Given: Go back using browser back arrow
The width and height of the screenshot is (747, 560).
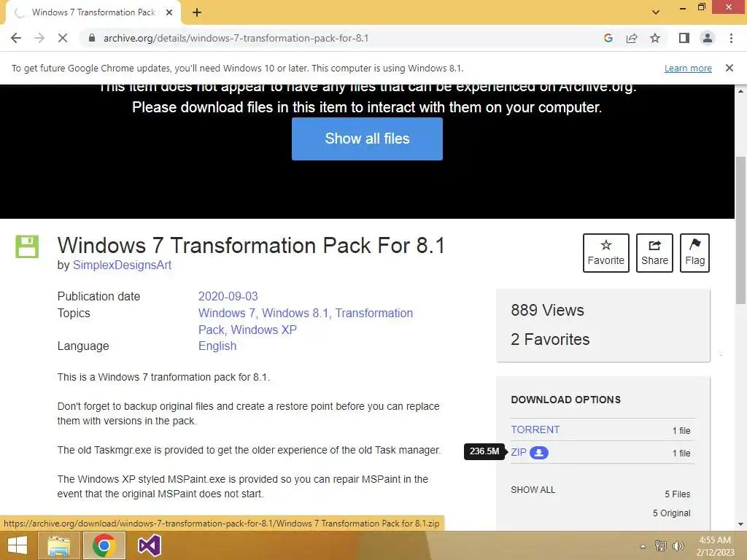Looking at the screenshot, I should pyautogui.click(x=16, y=38).
